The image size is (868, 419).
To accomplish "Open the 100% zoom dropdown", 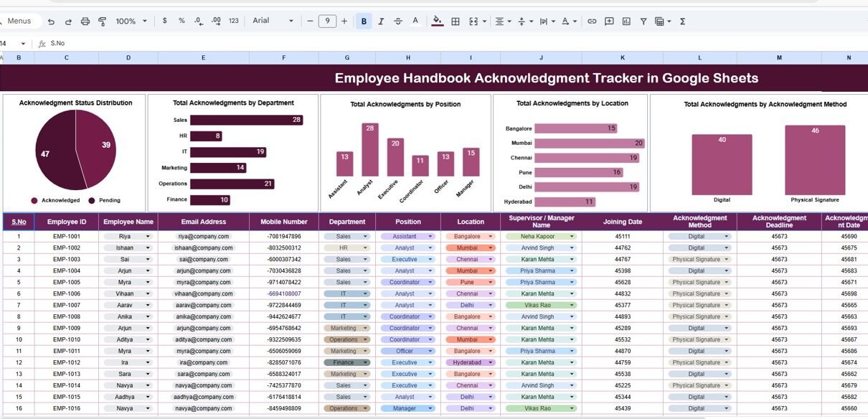I will click(x=130, y=22).
